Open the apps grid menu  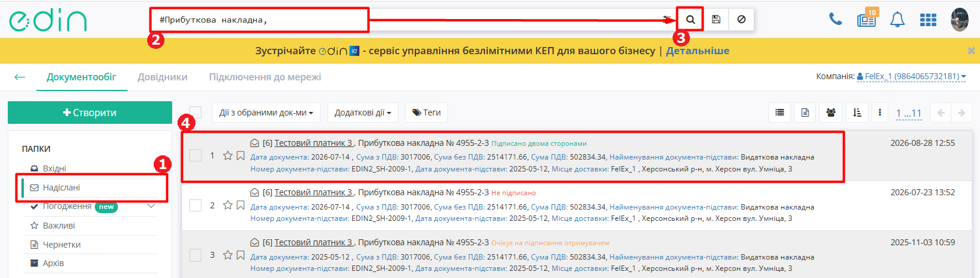click(928, 20)
